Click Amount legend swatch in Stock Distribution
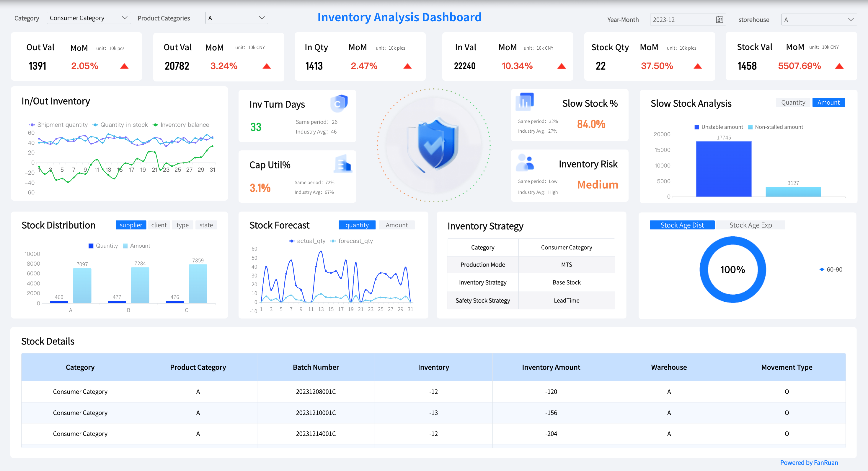Viewport: 868px width, 471px height. click(125, 246)
